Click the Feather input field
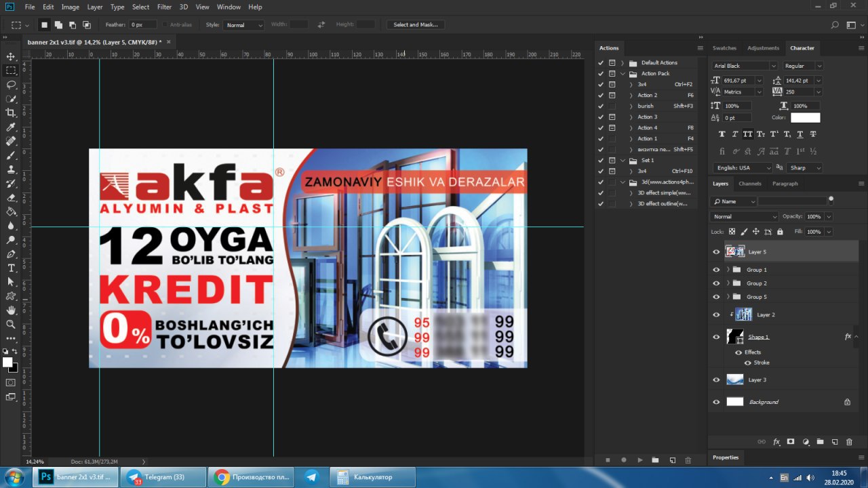 pos(143,24)
